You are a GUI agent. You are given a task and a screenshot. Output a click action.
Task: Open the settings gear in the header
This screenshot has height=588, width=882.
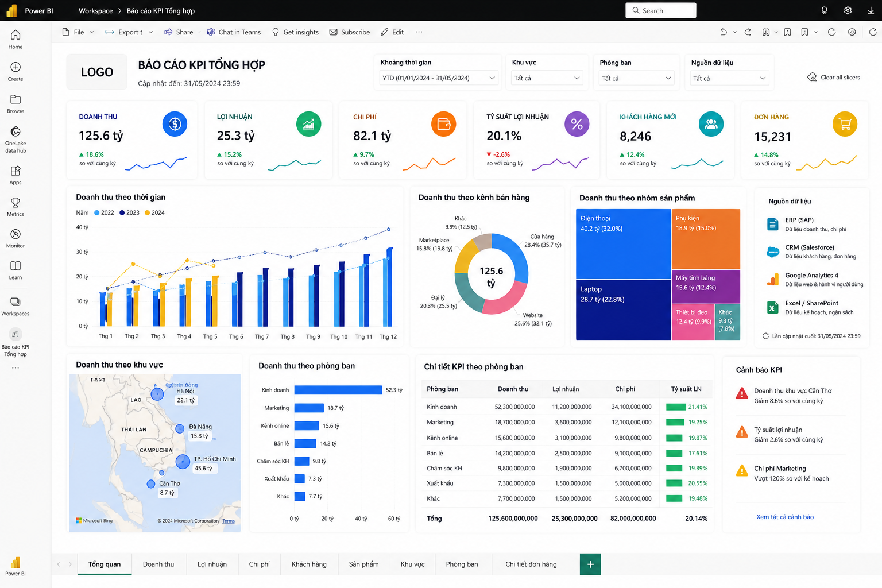click(x=848, y=10)
